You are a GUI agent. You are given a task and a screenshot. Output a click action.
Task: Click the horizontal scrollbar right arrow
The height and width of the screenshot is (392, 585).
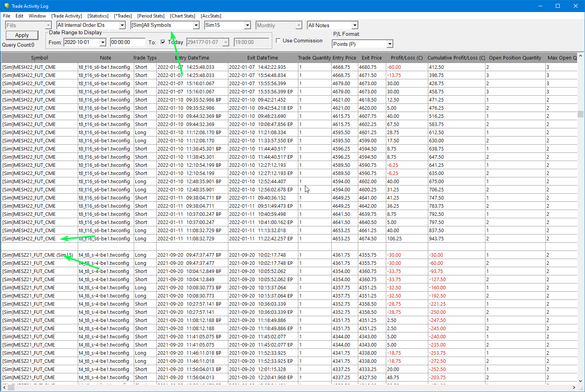pyautogui.click(x=574, y=387)
